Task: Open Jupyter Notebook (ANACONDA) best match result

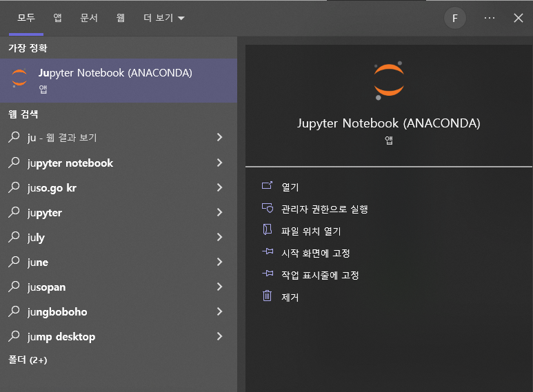Action: [x=119, y=81]
